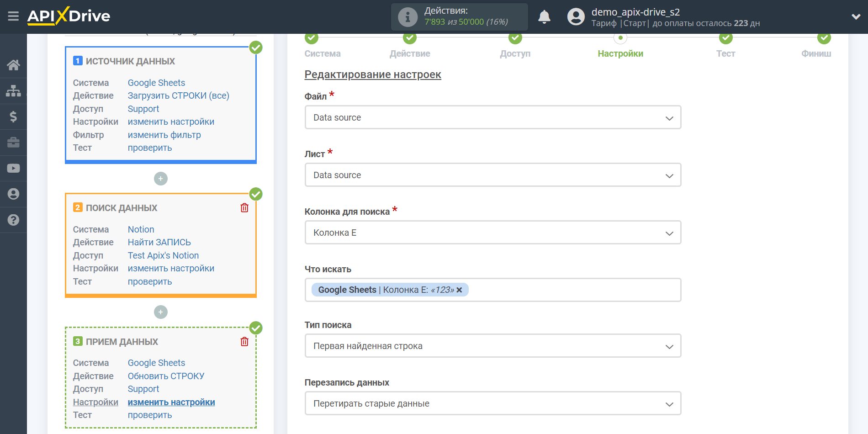Click изменить фильтр link
The image size is (868, 434).
coord(164,135)
